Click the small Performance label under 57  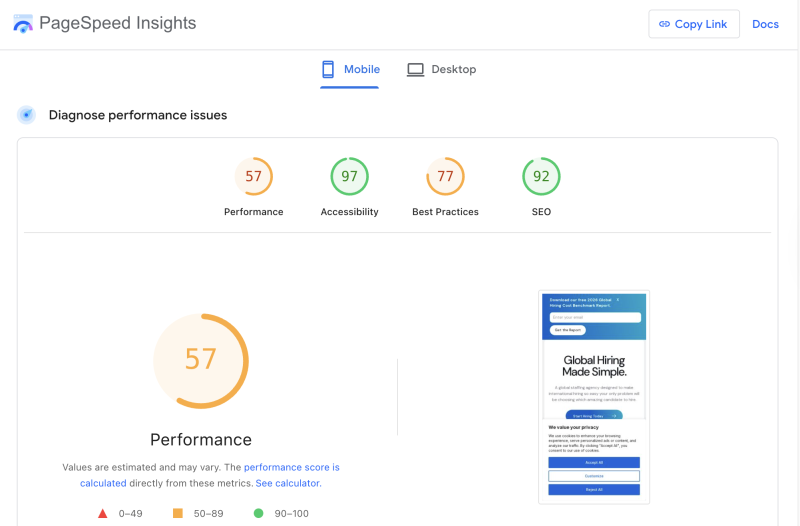pyautogui.click(x=254, y=212)
